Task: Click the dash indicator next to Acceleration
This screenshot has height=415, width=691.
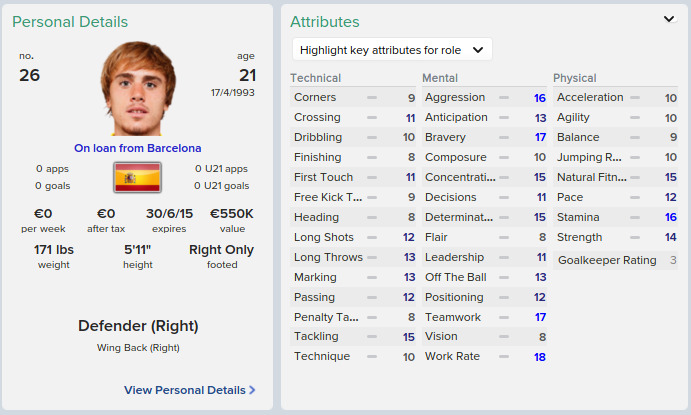Action: pyautogui.click(x=635, y=97)
